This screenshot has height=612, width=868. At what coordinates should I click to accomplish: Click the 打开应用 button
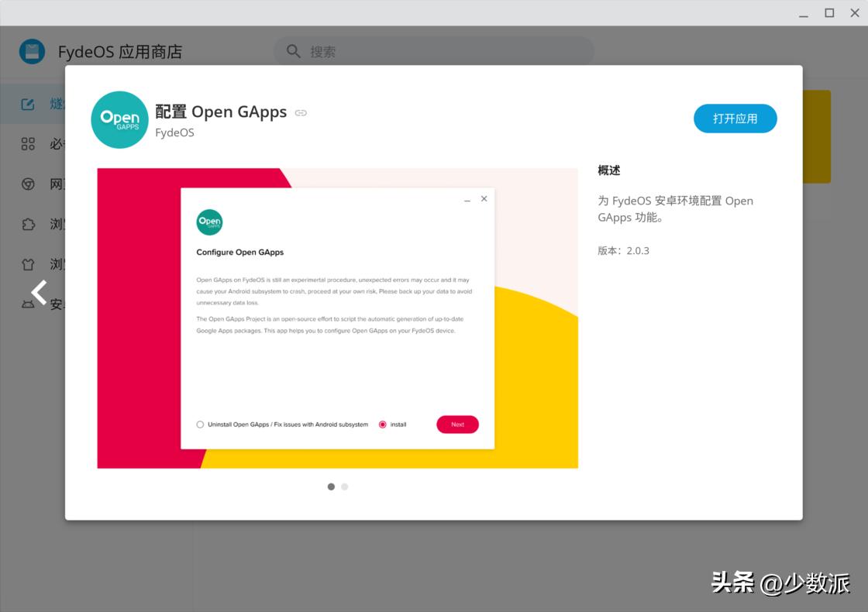735,119
